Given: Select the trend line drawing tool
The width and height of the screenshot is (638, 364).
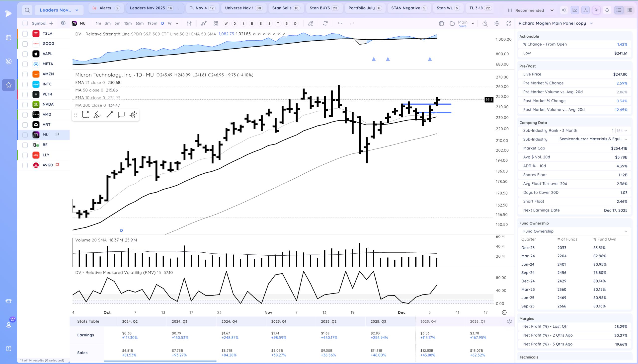Looking at the screenshot, I should click(x=109, y=115).
